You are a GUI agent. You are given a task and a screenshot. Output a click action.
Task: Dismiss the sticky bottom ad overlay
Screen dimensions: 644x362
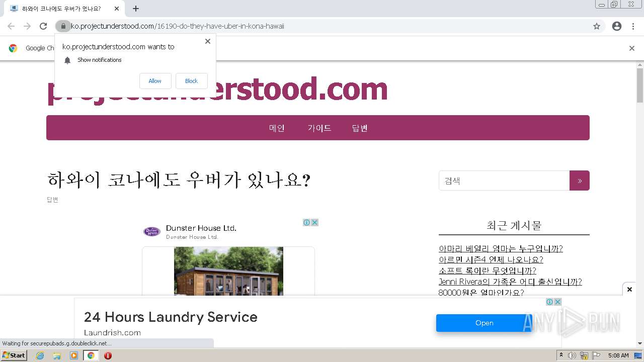tap(629, 290)
